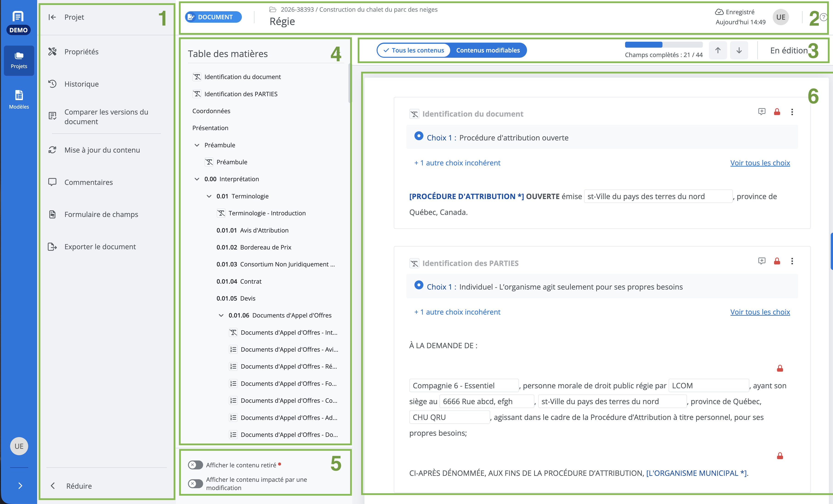
Task: Click red lock on Identification du document
Action: point(777,112)
